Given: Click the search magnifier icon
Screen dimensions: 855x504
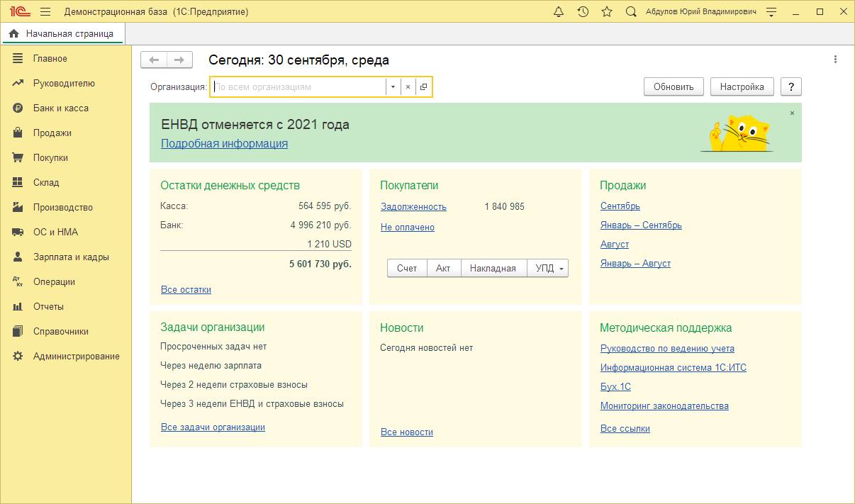Looking at the screenshot, I should [631, 12].
